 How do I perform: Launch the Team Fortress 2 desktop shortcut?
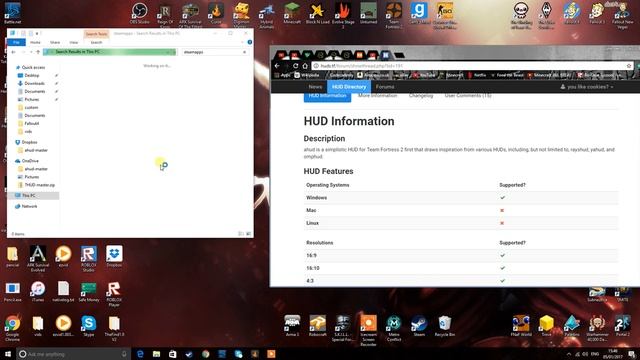(x=393, y=15)
